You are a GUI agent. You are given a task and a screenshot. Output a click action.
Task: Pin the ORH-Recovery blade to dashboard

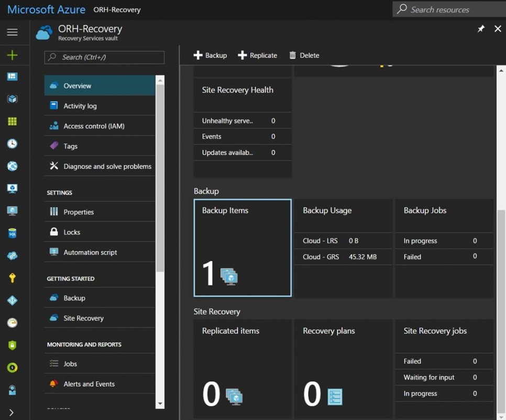(x=481, y=29)
